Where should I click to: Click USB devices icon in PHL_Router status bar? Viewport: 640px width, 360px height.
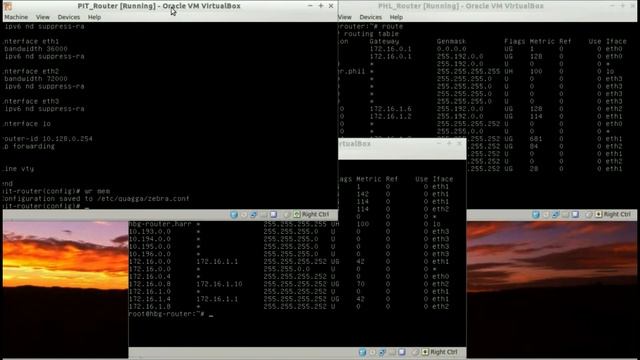[x=565, y=214]
